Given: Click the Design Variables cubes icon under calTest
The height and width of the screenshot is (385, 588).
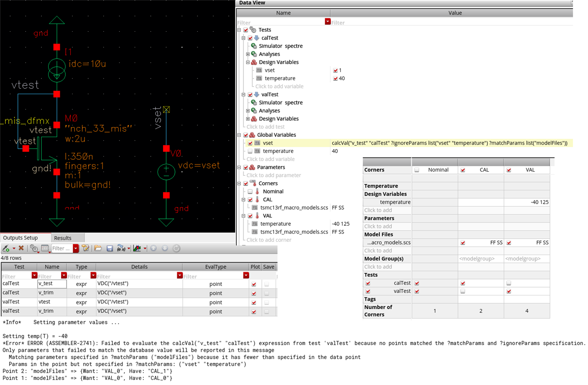Looking at the screenshot, I should 254,62.
